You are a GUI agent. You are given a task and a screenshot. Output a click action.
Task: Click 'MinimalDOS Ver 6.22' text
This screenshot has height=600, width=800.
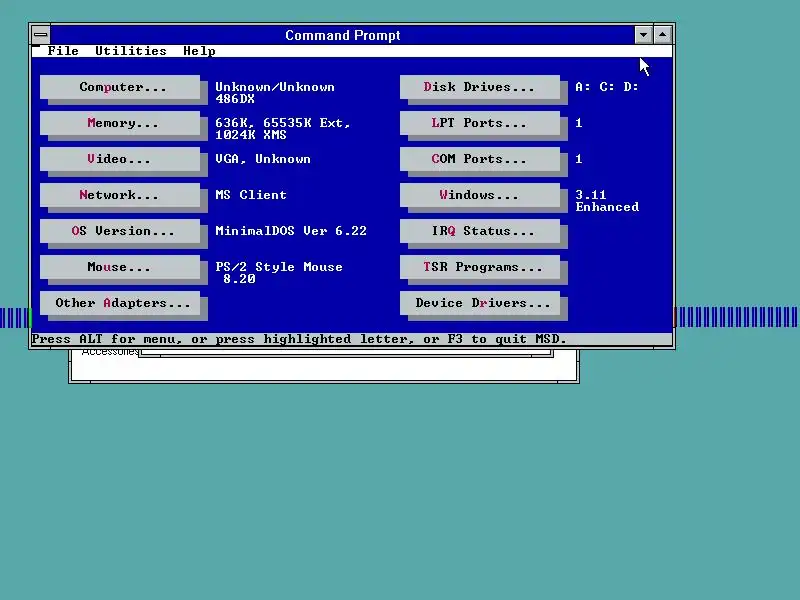pyautogui.click(x=291, y=231)
